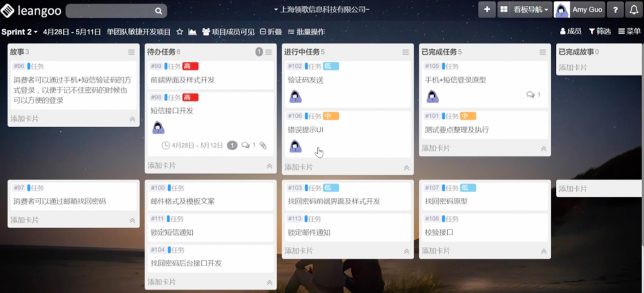Toggle 折叠 to fold lists
644x293 pixels.
[271, 32]
